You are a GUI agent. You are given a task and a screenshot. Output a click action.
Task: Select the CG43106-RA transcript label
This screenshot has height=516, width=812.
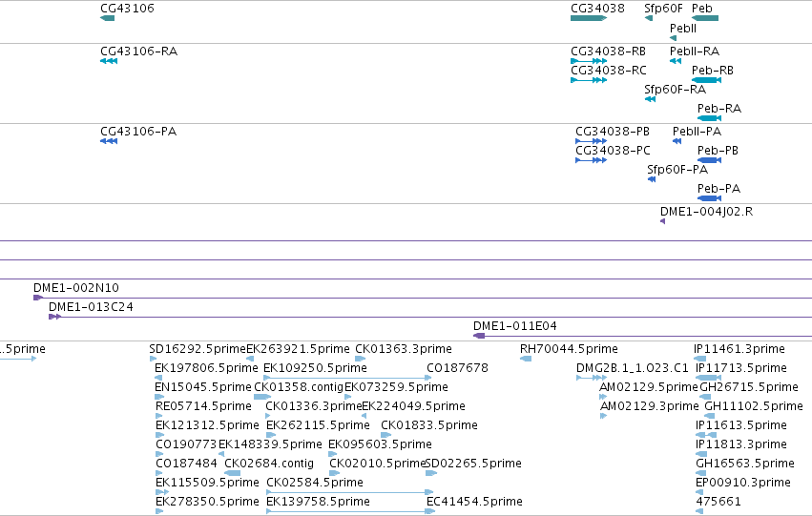click(138, 52)
